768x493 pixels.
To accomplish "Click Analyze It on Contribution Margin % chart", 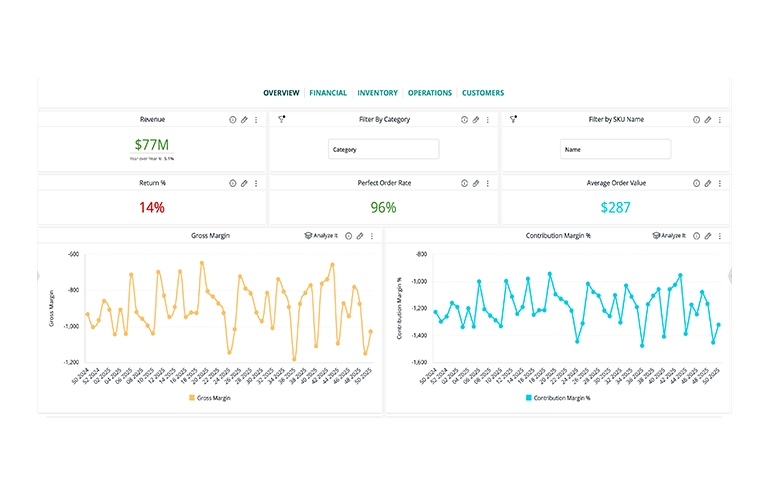I will pyautogui.click(x=669, y=236).
